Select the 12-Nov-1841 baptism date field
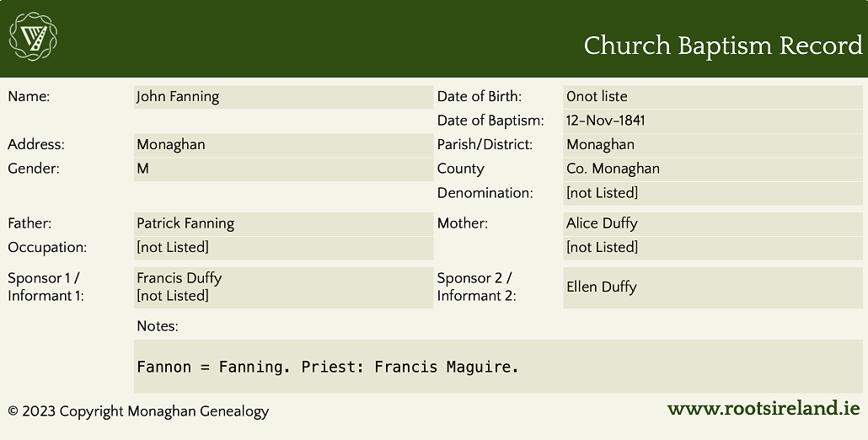868x440 pixels. (x=713, y=121)
